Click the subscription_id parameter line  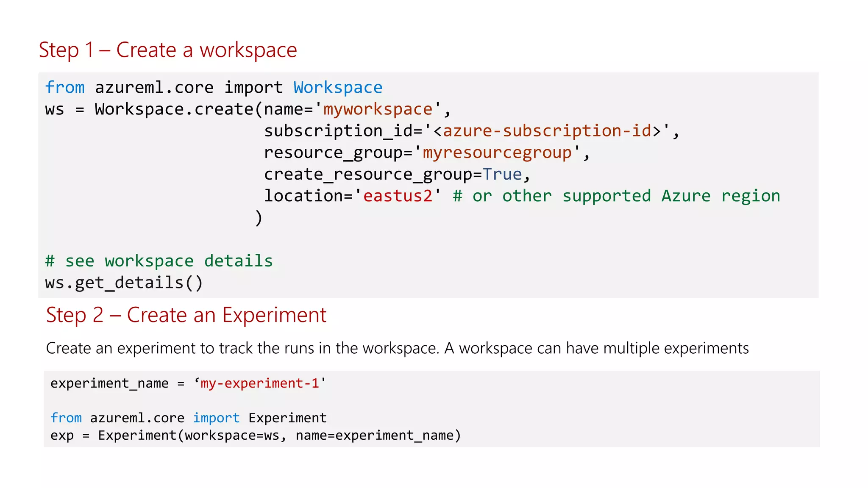[x=472, y=131]
